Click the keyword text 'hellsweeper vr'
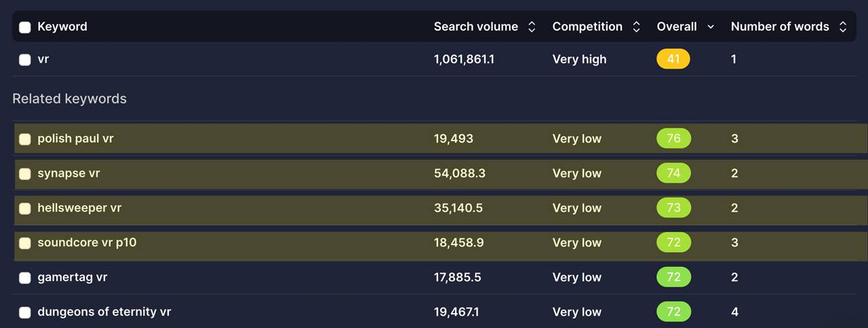The width and height of the screenshot is (868, 328). click(x=79, y=208)
